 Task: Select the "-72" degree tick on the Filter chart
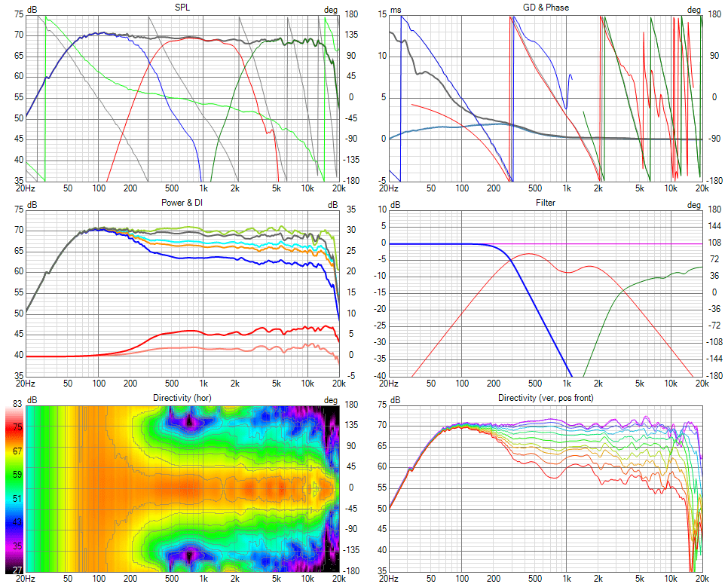[x=715, y=326]
